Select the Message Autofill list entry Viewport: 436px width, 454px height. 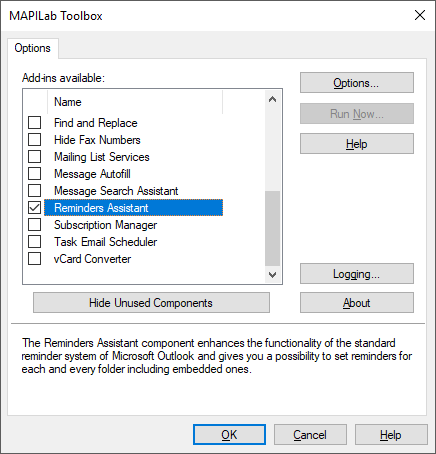coord(92,174)
